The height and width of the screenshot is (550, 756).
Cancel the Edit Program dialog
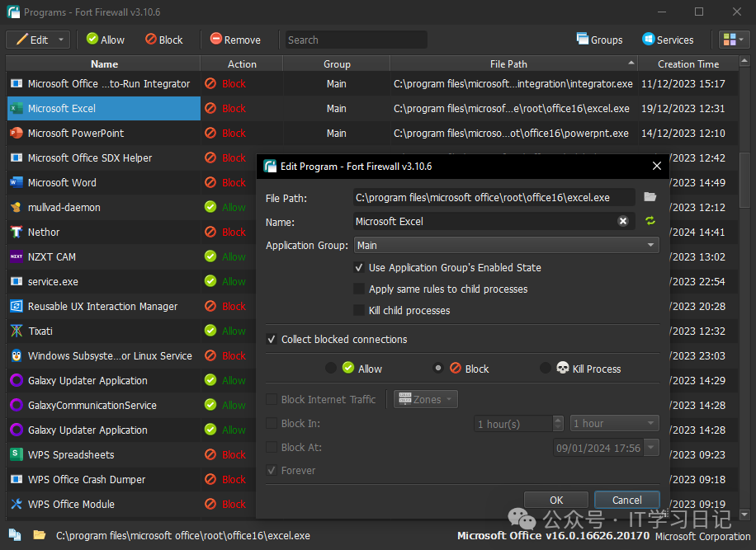point(626,500)
